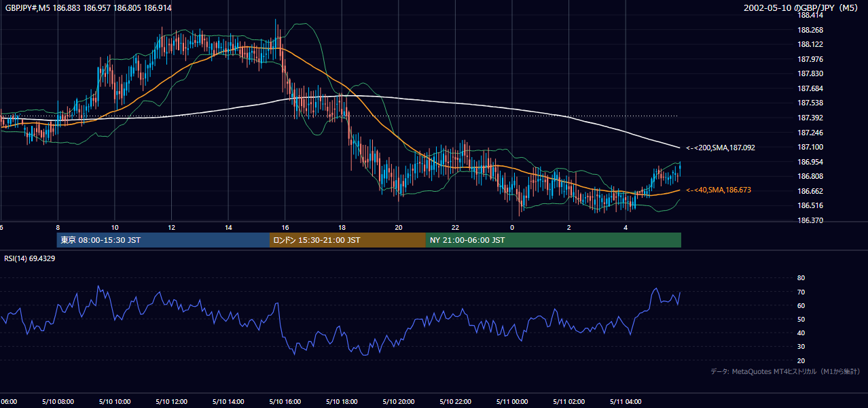
Task: Click the price axis value 186.516
Action: click(x=810, y=205)
